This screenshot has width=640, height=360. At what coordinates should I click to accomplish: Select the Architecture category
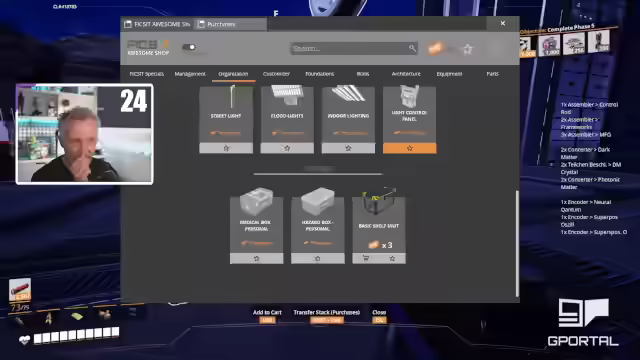[x=406, y=74]
